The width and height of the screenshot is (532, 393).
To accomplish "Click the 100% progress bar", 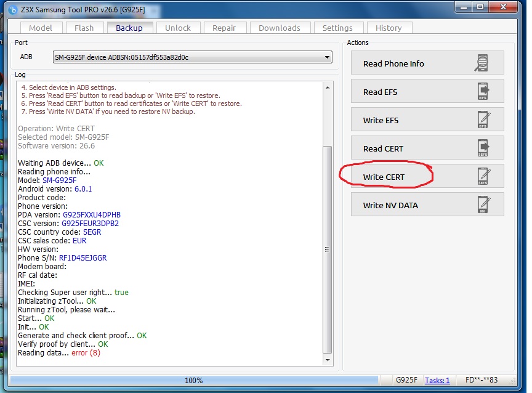I will pos(194,381).
